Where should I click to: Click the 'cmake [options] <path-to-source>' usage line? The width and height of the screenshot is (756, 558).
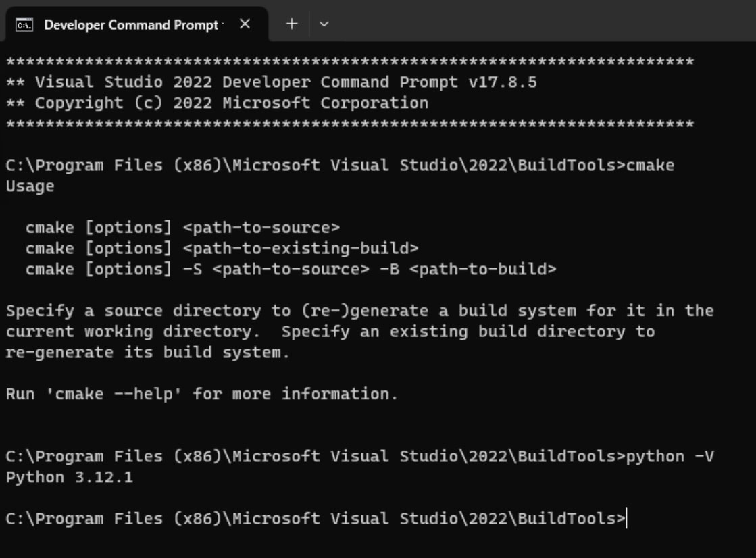click(x=182, y=228)
